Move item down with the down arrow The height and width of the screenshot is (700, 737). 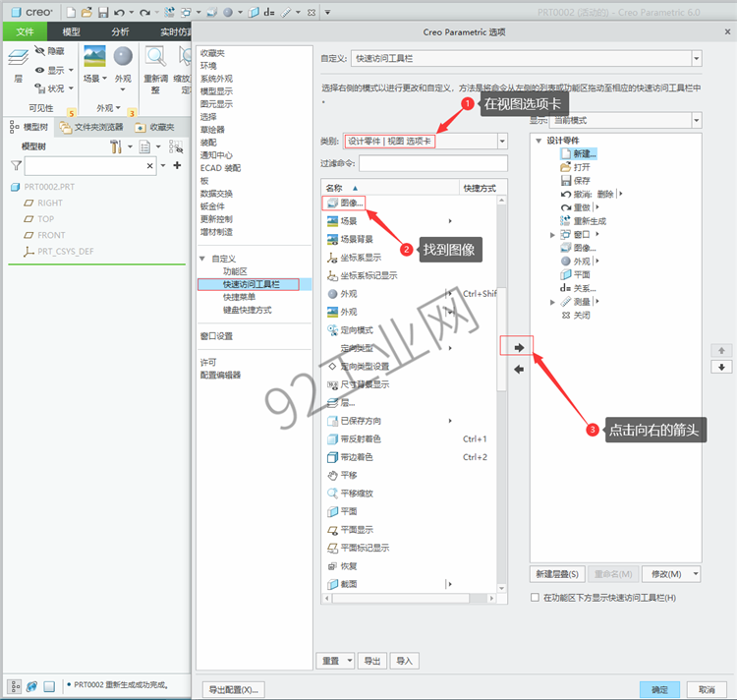coord(721,367)
